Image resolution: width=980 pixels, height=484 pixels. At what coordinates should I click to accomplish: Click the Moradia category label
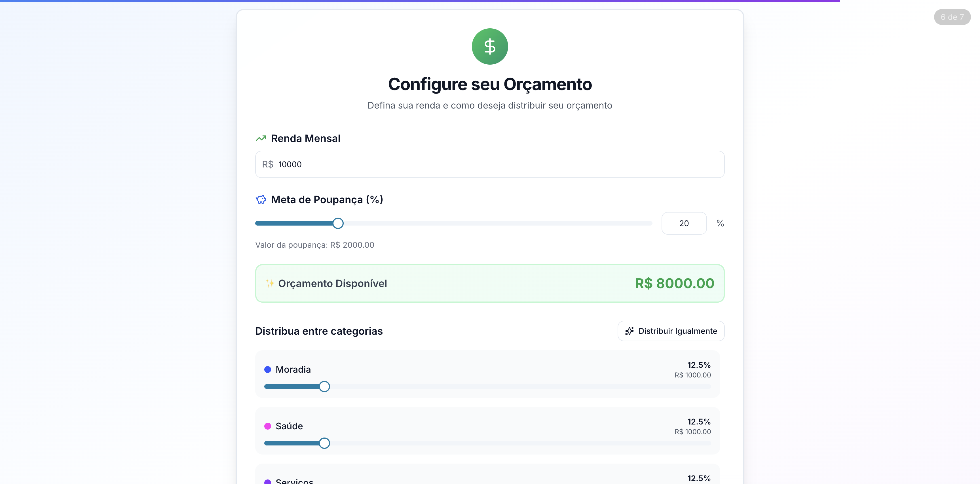pyautogui.click(x=293, y=369)
